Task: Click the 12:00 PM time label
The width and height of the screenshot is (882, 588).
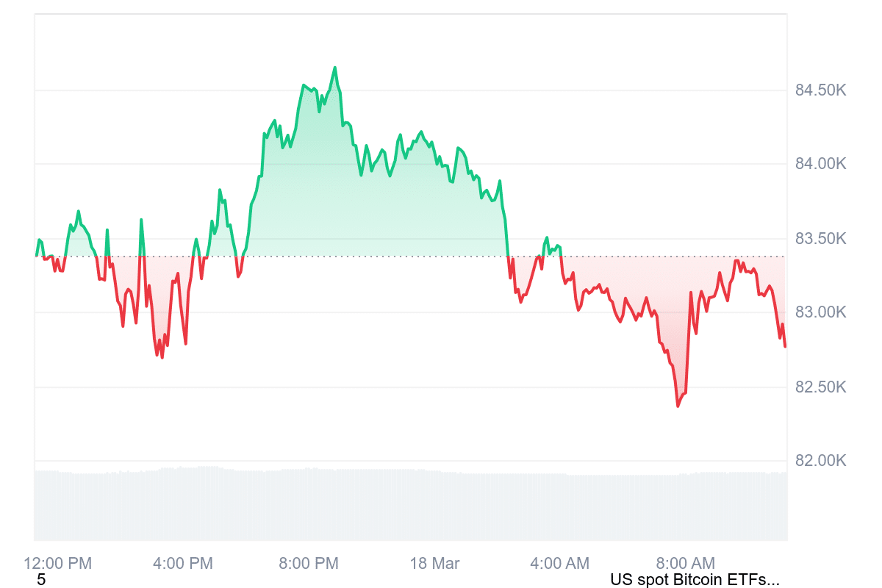Action: click(58, 564)
